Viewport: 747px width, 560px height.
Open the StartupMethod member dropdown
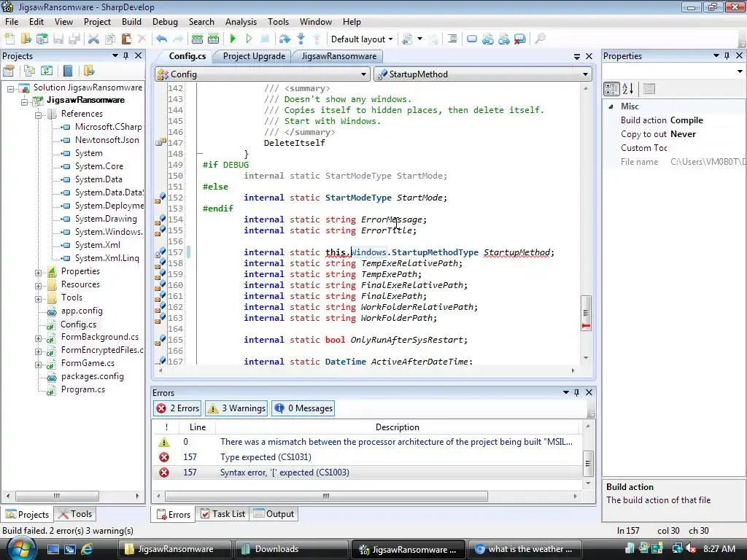click(483, 74)
